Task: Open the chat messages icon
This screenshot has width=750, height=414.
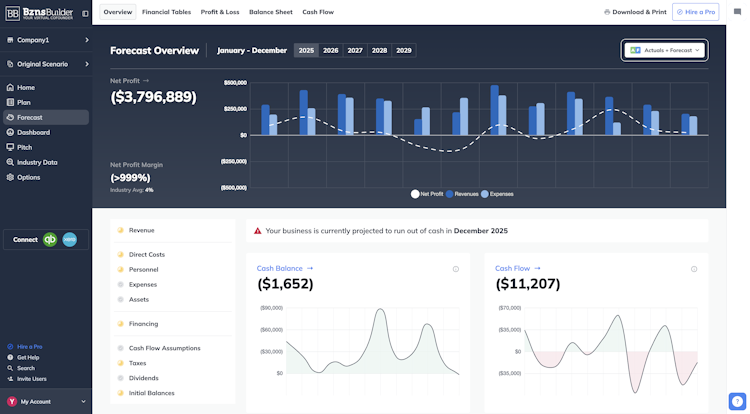Action: (737, 12)
